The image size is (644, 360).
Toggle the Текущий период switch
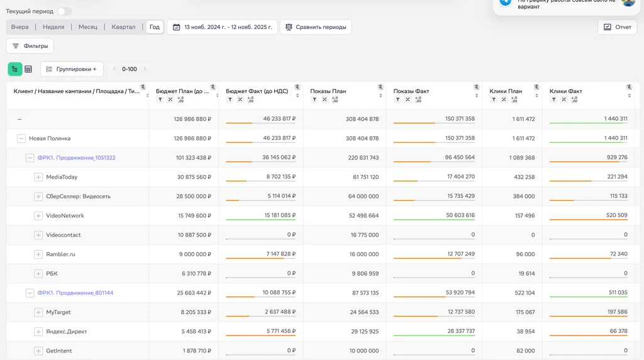click(x=64, y=11)
